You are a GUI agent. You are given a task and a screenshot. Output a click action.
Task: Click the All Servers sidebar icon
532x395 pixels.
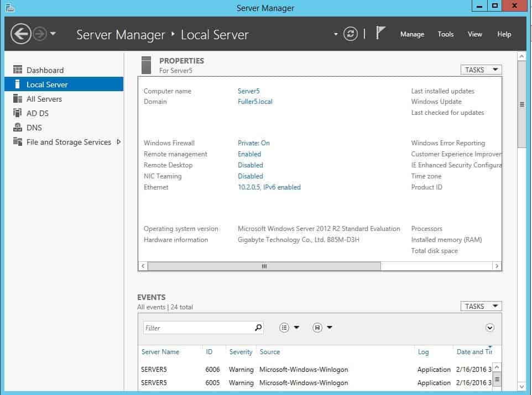[18, 98]
